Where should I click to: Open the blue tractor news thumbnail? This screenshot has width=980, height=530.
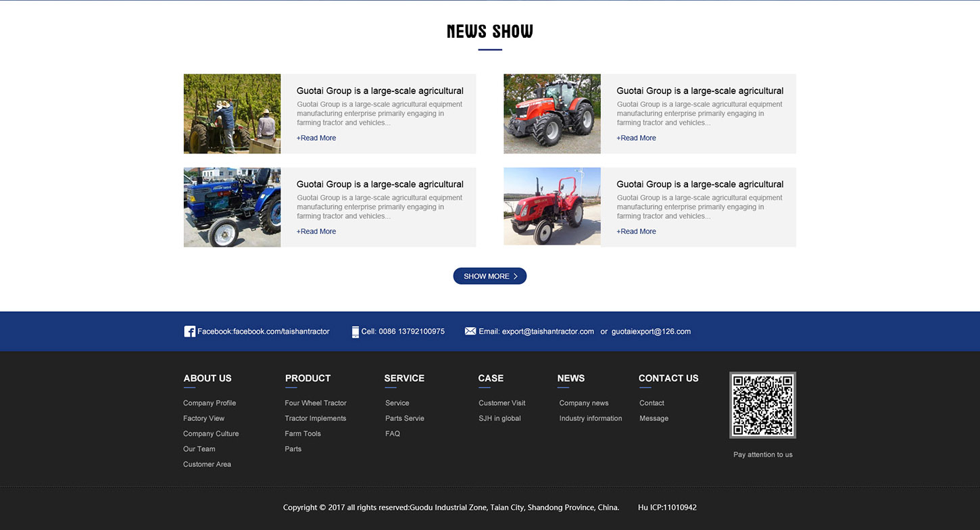232,207
